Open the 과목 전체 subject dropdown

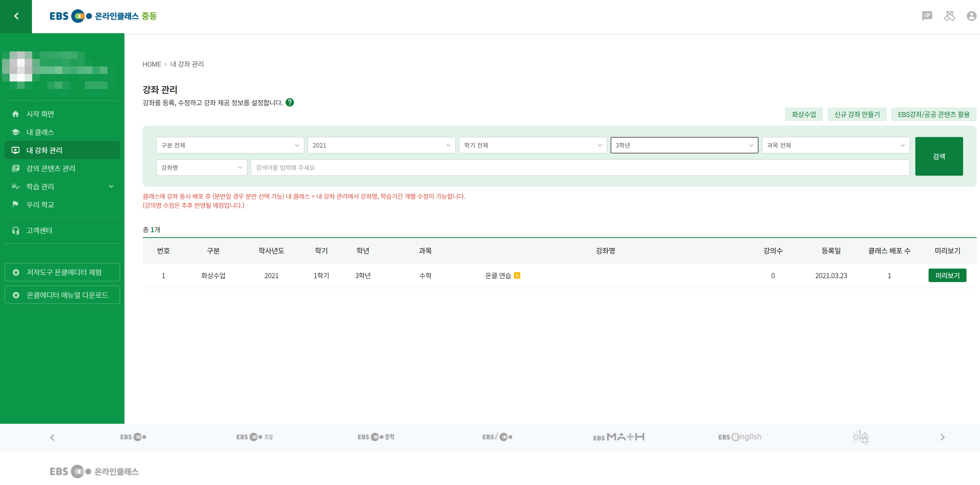[835, 145]
